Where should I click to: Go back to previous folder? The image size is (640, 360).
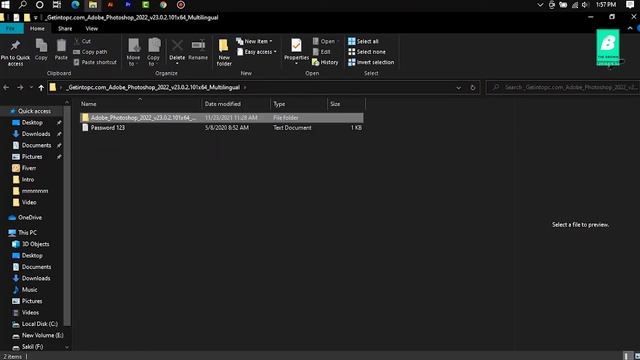[6, 87]
